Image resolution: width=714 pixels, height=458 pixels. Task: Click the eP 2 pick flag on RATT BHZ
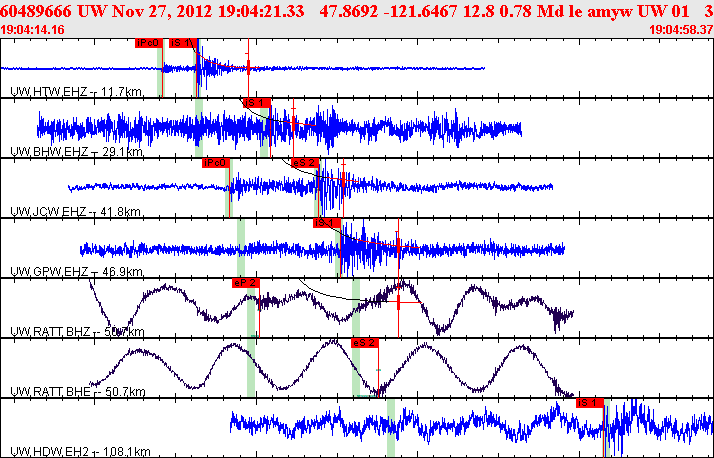(x=246, y=283)
